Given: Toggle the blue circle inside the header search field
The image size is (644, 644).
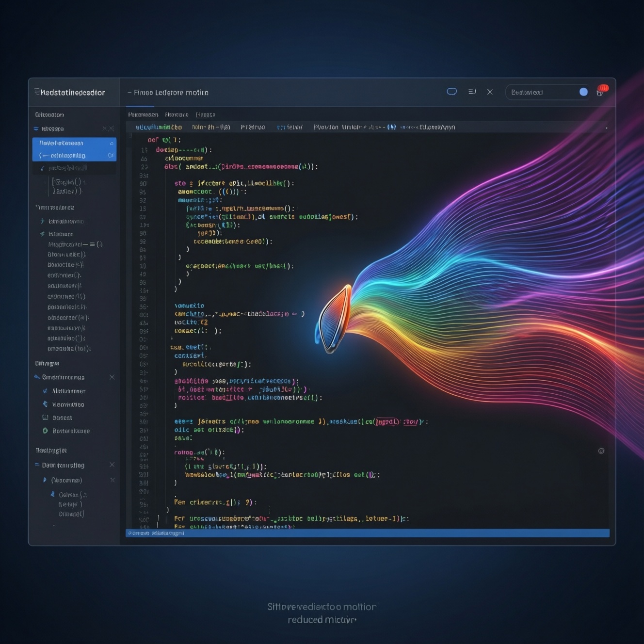Looking at the screenshot, I should pyautogui.click(x=583, y=92).
